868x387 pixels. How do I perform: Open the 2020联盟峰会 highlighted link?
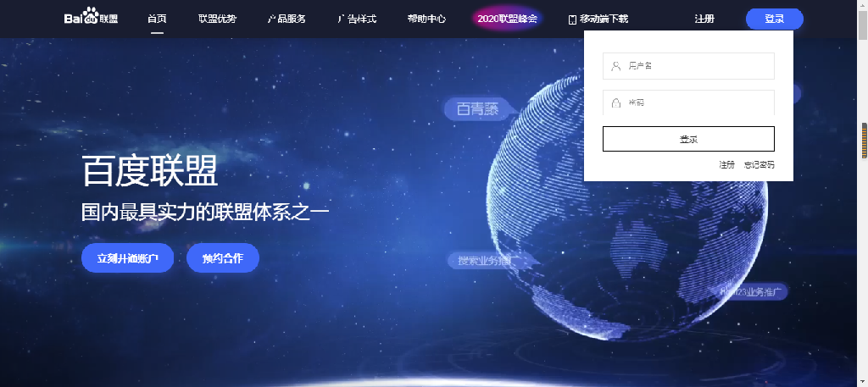(x=508, y=19)
